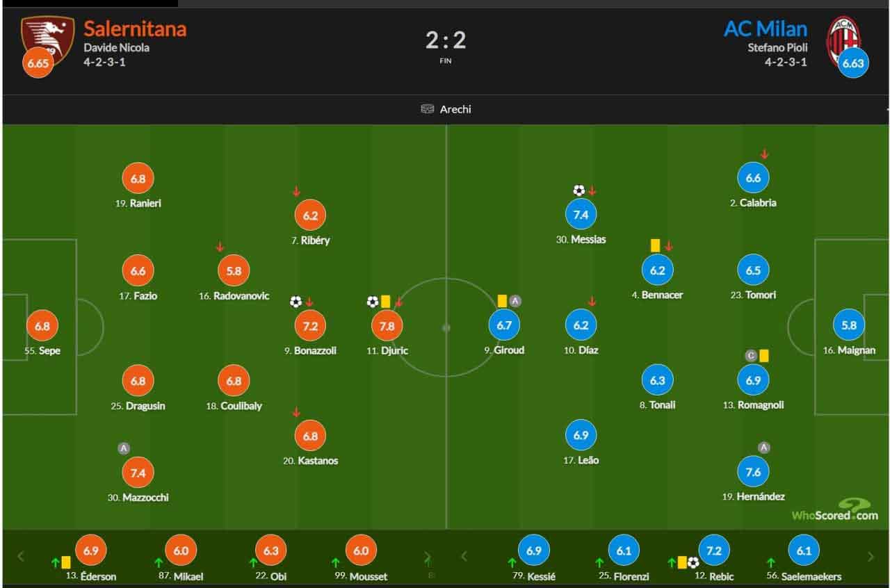Open the AC Milan team name link

point(766,28)
